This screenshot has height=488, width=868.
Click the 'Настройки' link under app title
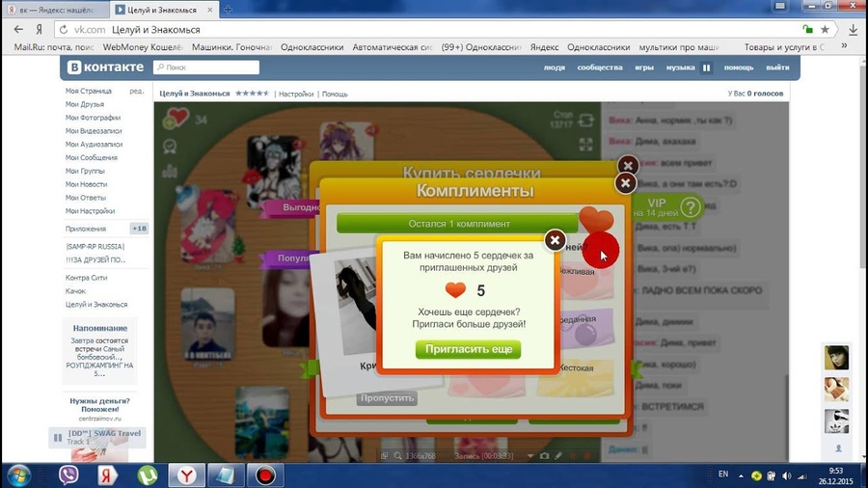tap(297, 94)
